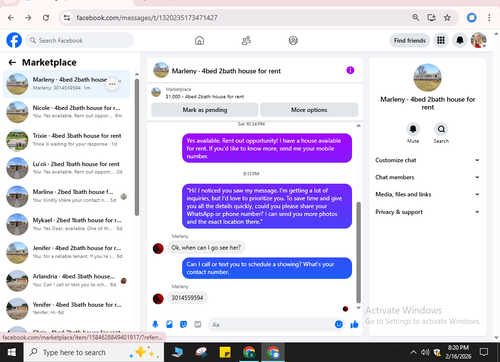Open the volume speaker tray icon

pos(425,352)
